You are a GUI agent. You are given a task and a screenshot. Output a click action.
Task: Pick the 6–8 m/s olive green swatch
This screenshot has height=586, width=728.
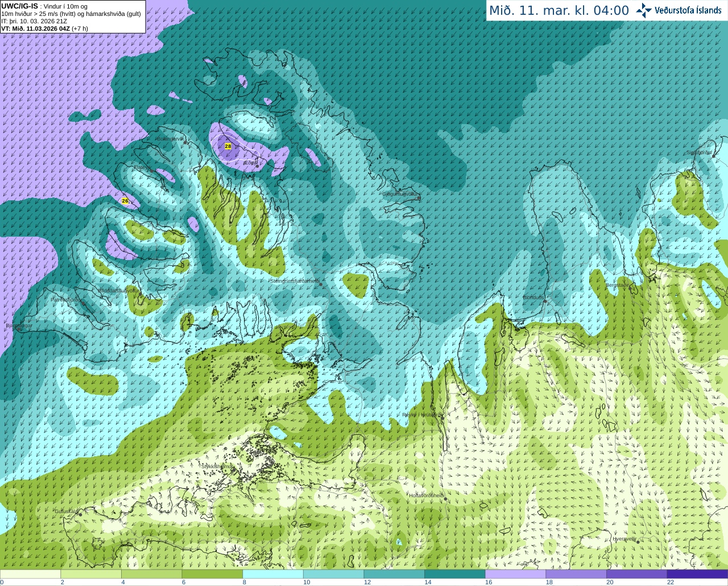tap(212, 574)
